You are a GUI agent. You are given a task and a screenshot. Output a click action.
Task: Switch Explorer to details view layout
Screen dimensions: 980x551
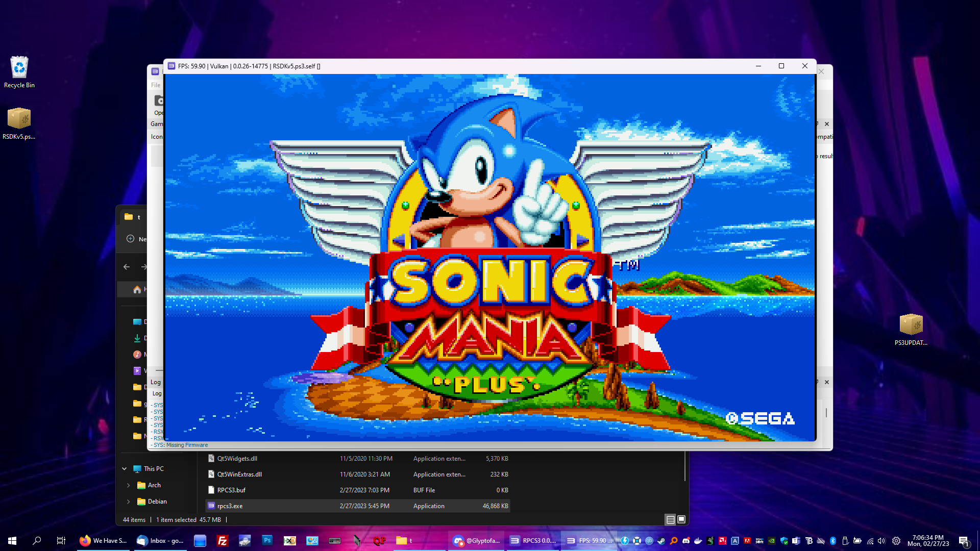670,520
